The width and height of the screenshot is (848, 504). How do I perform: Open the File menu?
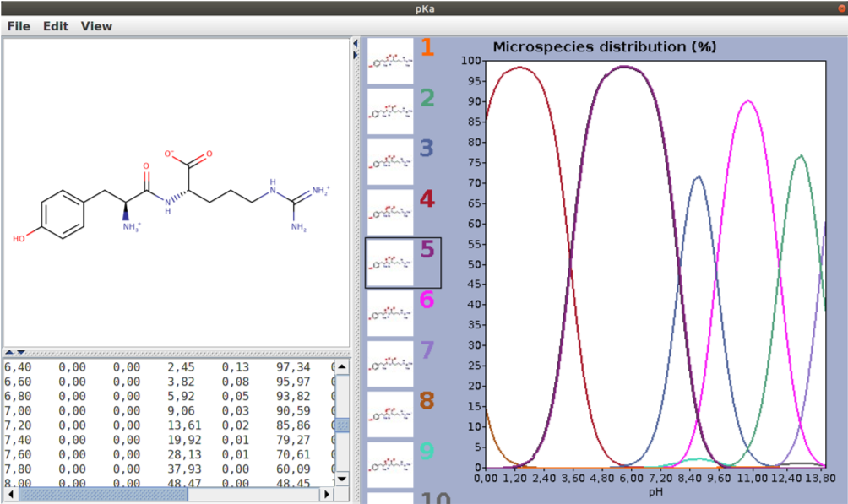tap(19, 26)
